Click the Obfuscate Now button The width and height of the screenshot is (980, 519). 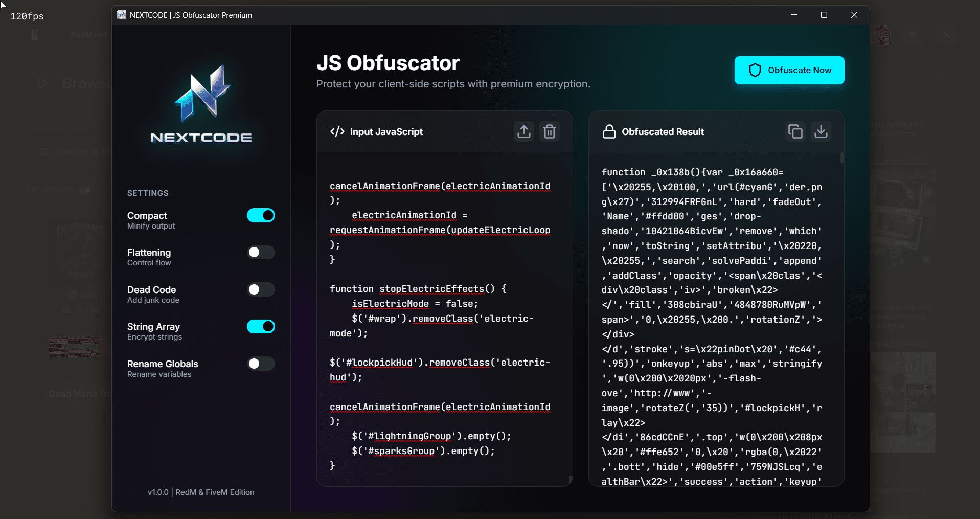[789, 70]
